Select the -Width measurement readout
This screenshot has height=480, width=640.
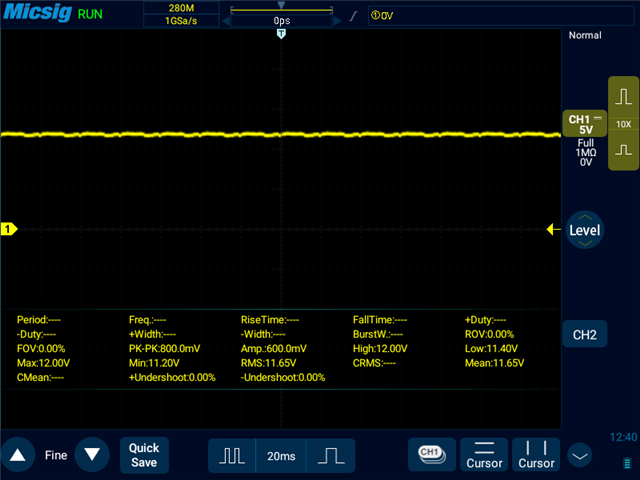coord(263,334)
